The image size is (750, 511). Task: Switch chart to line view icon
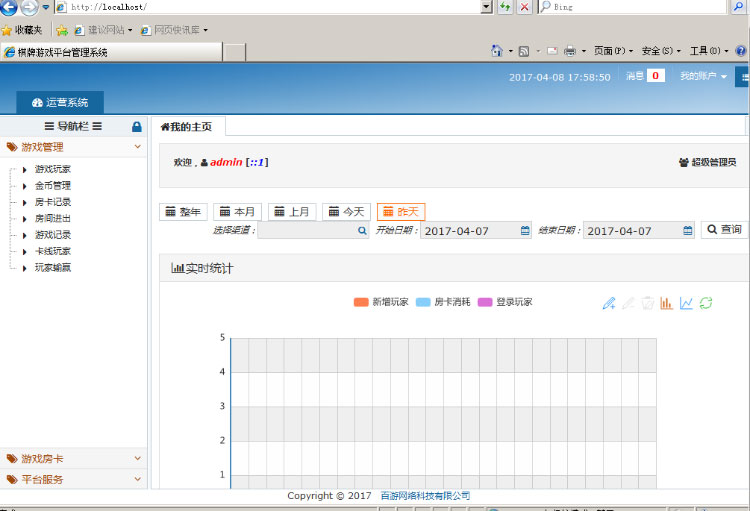686,303
